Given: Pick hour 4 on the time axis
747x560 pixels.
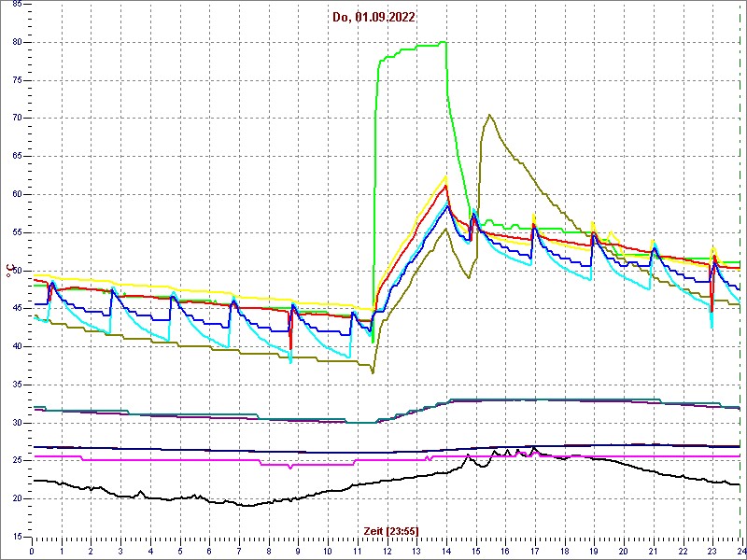Looking at the screenshot, I should pyautogui.click(x=150, y=551).
